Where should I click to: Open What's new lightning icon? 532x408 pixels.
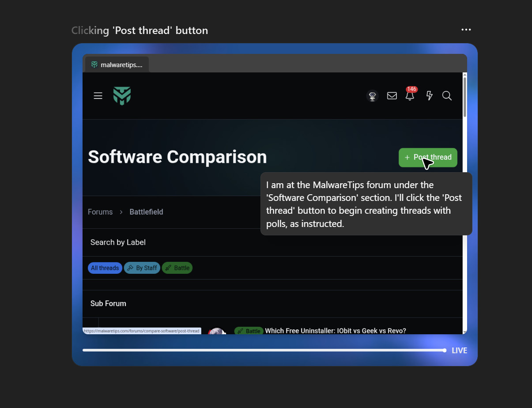coord(429,96)
